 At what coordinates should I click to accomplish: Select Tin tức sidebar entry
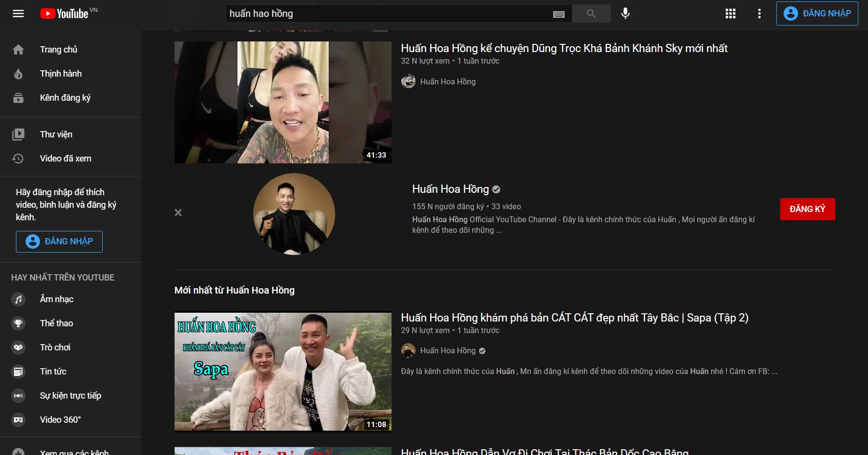(70, 372)
